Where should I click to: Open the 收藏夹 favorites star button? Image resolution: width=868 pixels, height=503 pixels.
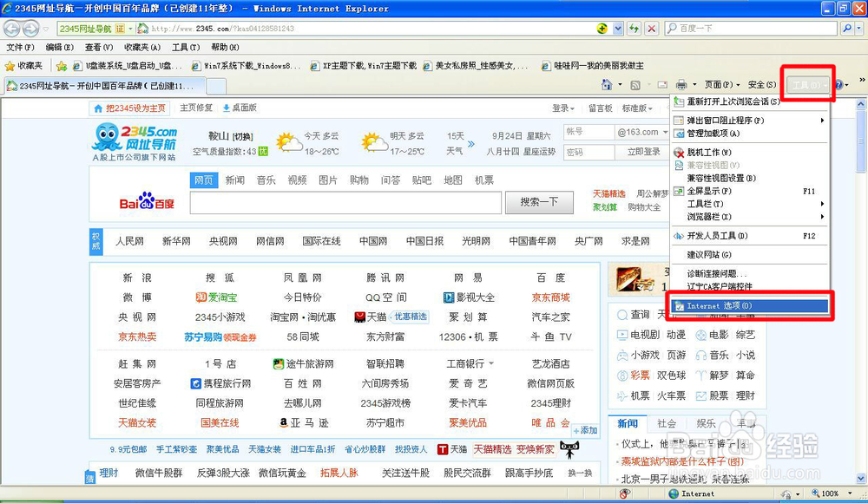pyautogui.click(x=23, y=66)
